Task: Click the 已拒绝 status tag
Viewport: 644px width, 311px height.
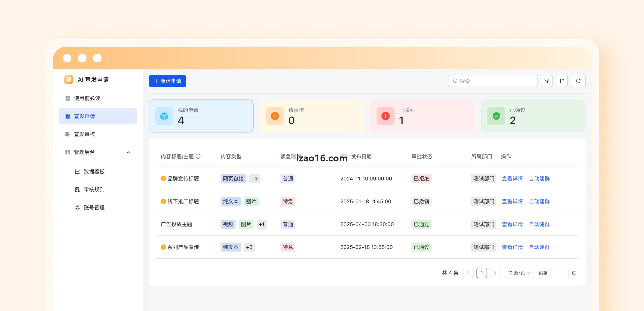Action: (x=421, y=179)
